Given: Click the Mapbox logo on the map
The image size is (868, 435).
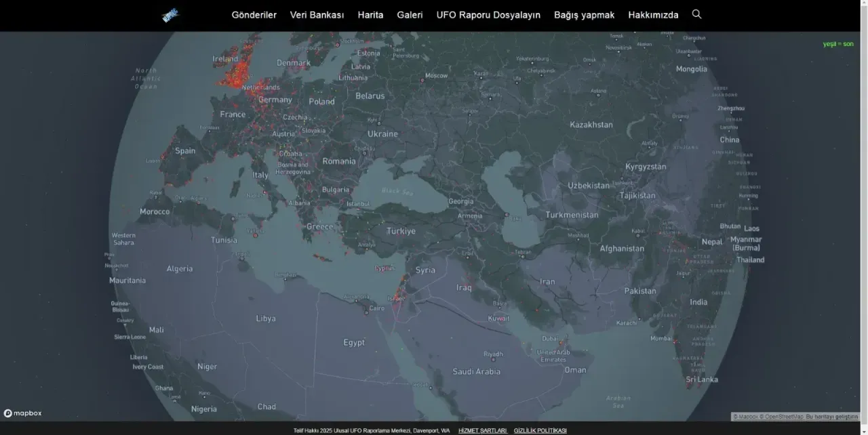Looking at the screenshot, I should [x=23, y=413].
